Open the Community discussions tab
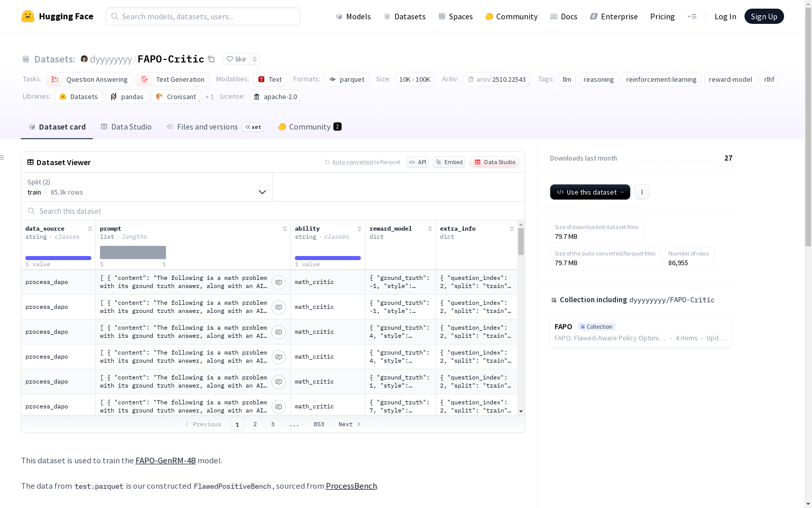Viewport: 812px width, 508px height. coord(310,127)
